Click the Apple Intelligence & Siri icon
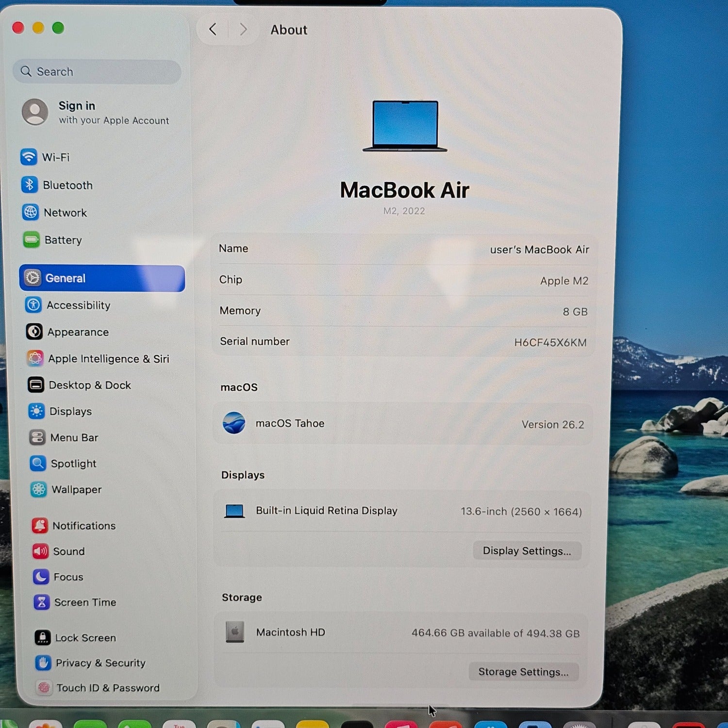This screenshot has width=728, height=728. 35,358
